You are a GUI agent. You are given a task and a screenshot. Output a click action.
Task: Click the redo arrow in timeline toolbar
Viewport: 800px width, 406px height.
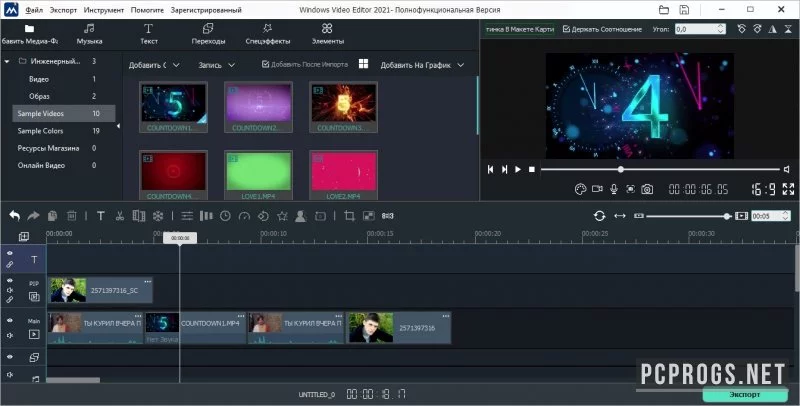point(33,216)
